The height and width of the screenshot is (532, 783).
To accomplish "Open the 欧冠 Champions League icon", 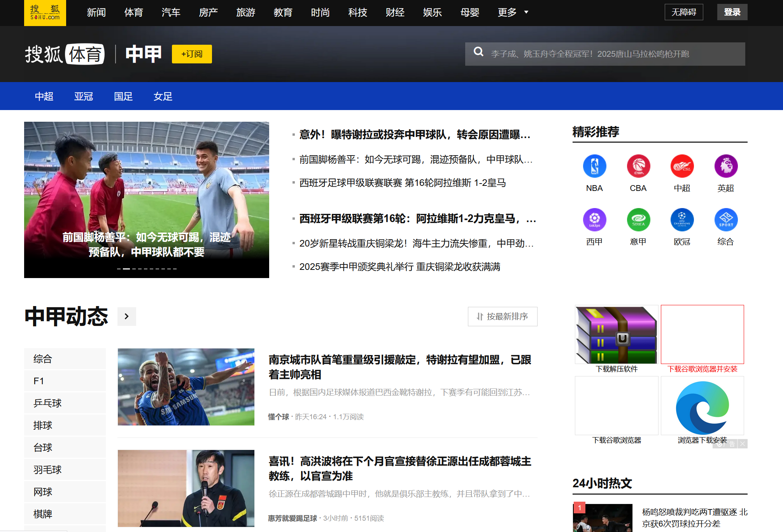I will [x=682, y=220].
